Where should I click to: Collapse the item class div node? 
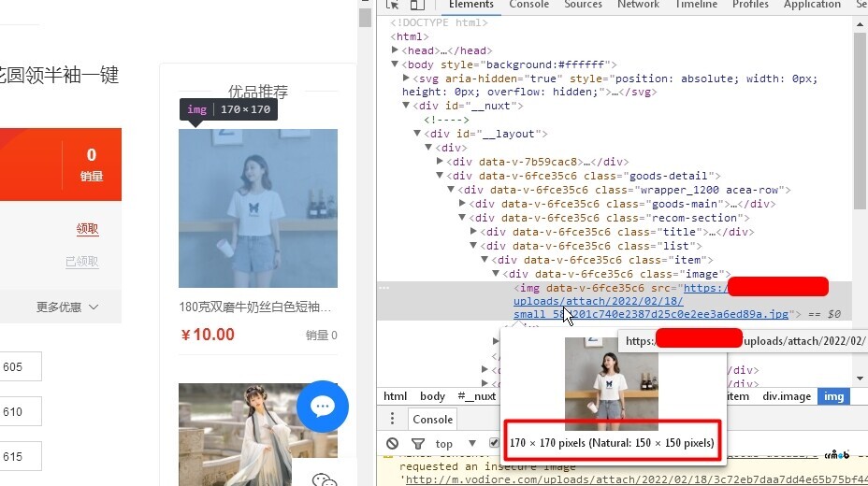click(x=485, y=259)
